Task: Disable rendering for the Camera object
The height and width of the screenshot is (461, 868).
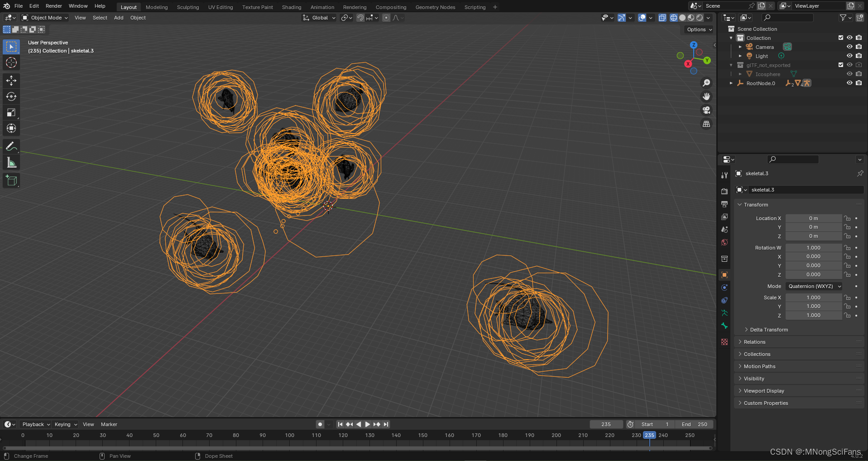Action: [x=859, y=47]
